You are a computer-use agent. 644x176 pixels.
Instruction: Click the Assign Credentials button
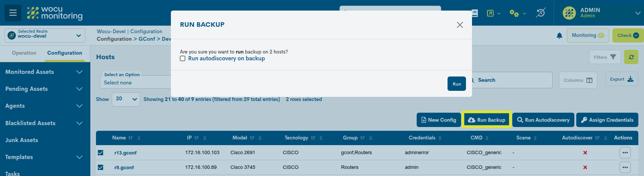coord(607,120)
